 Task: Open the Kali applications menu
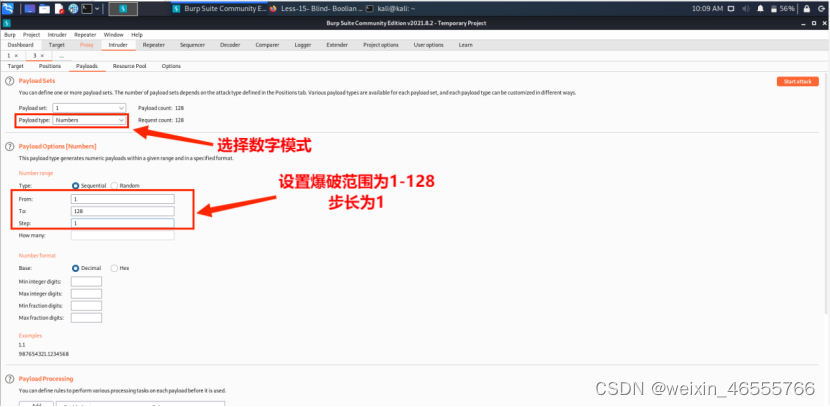(x=8, y=8)
